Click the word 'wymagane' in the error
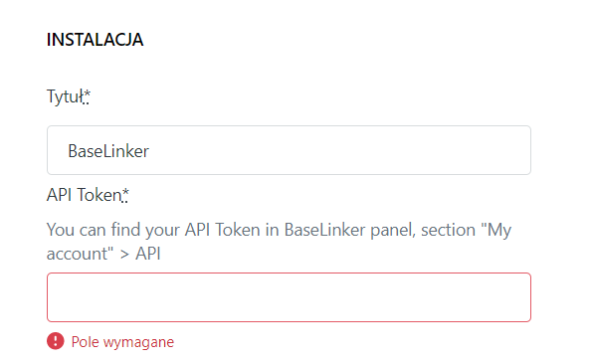This screenshot has width=592, height=364. pyautogui.click(x=138, y=343)
